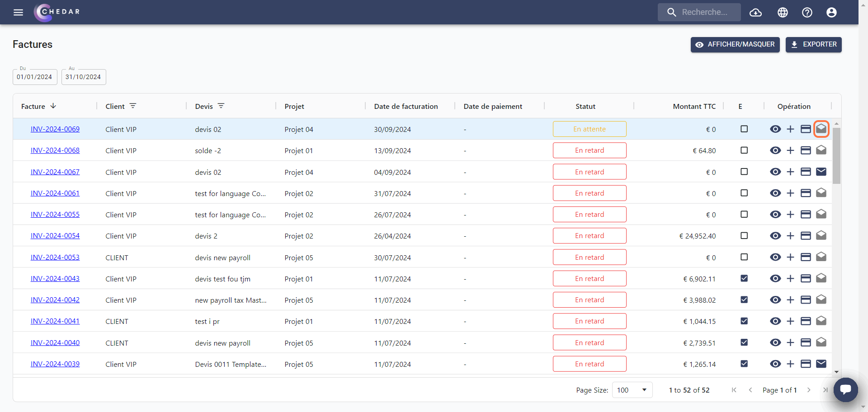The image size is (868, 412).
Task: Open the Client column filter menu
Action: (133, 106)
